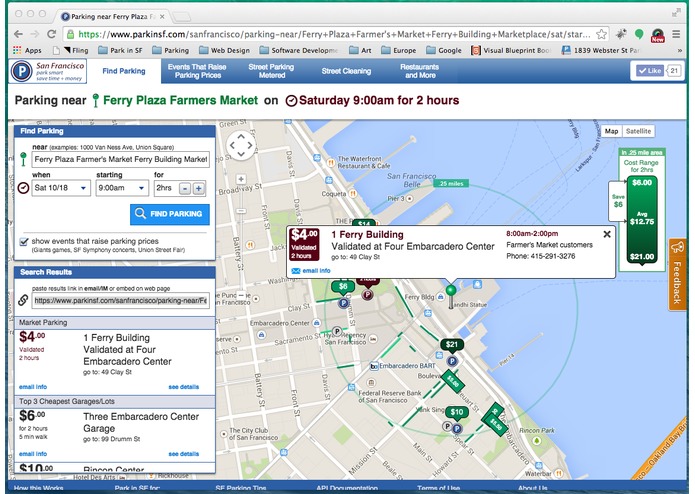
Task: Show more bookmarks with double chevron
Action: [679, 51]
